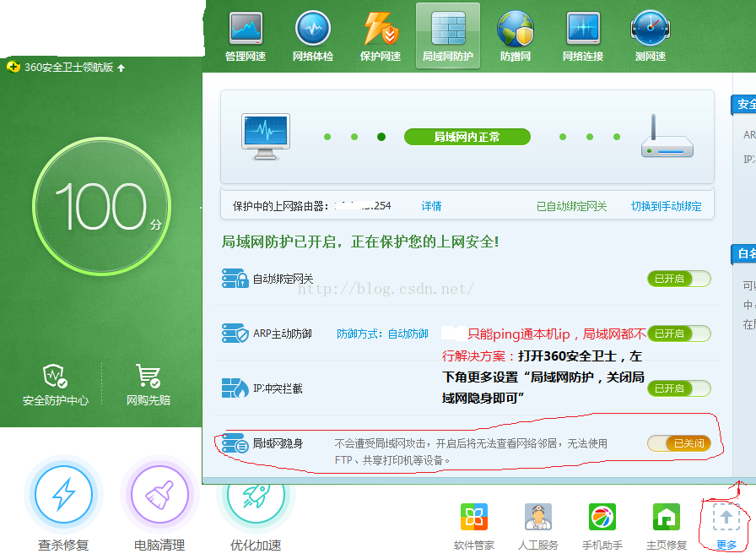Screen dimensions: 756x559
Task: Click the router device icon
Action: [x=667, y=137]
